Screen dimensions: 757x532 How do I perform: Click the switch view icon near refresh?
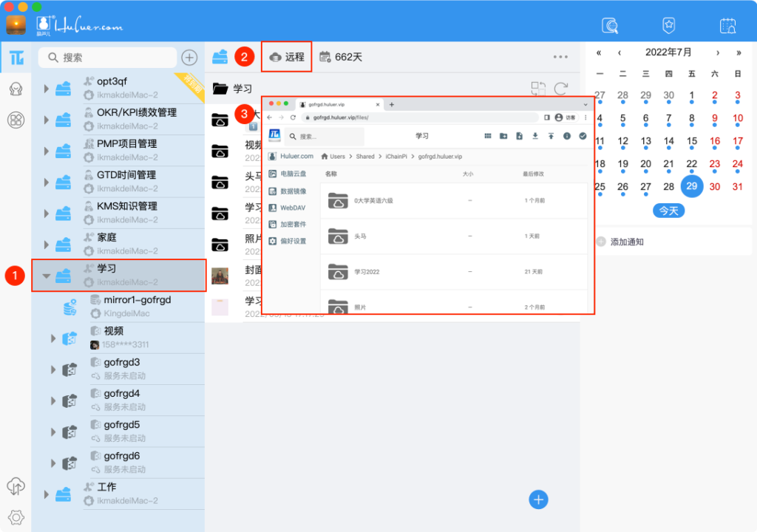538,89
